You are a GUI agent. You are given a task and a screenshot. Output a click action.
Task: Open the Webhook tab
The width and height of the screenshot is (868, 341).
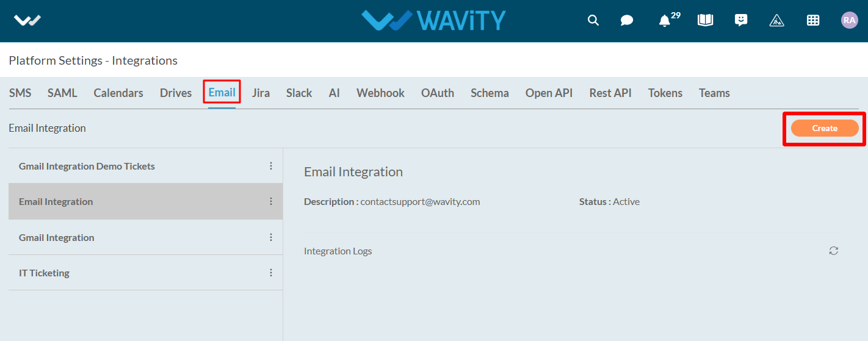click(380, 93)
